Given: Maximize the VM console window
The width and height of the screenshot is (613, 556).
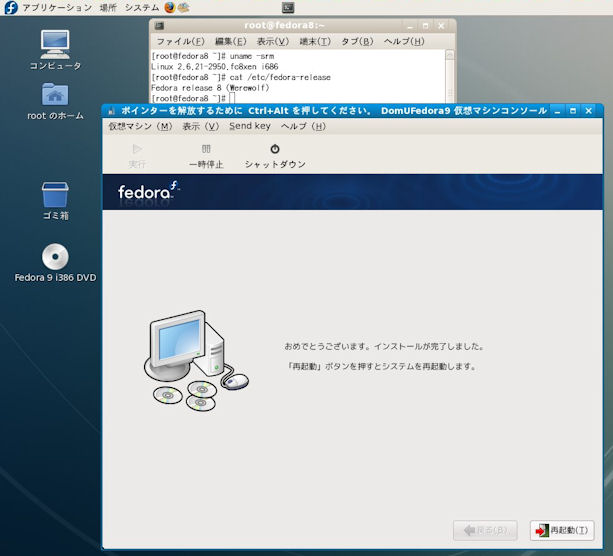Looking at the screenshot, I should coord(573,111).
